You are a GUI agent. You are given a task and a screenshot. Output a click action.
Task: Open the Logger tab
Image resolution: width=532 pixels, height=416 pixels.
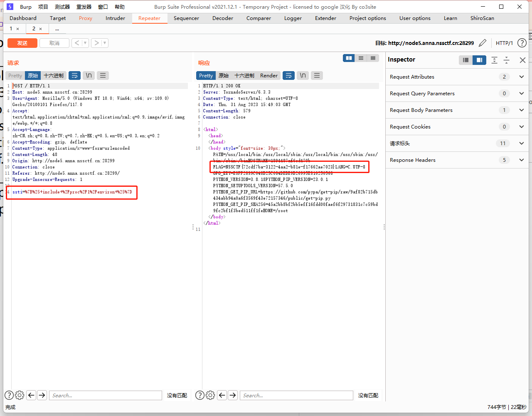(x=293, y=18)
